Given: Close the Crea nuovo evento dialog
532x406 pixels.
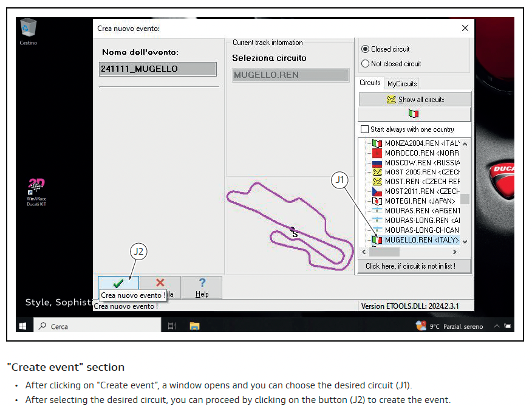Looking at the screenshot, I should (x=465, y=28).
